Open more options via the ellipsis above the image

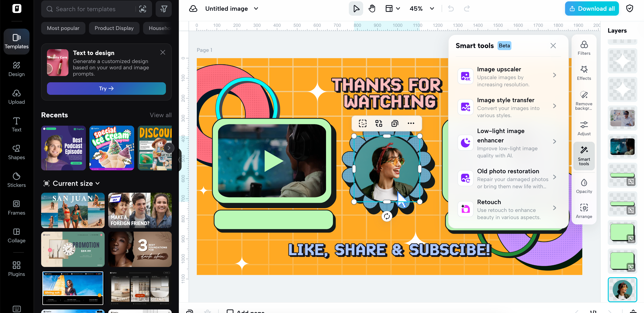(411, 123)
